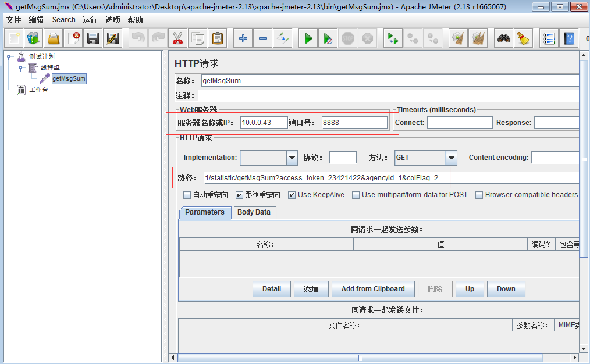Open the 选项 menu
Viewport: 590px width, 364px height.
point(112,20)
